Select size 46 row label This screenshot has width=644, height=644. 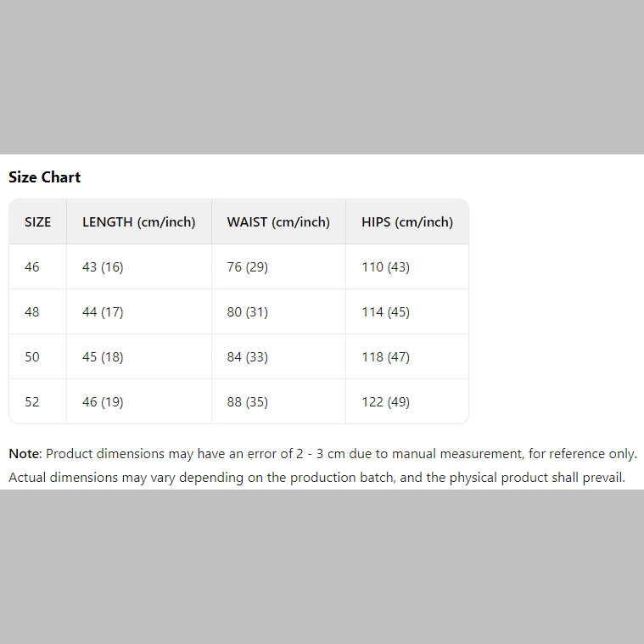pos(32,267)
